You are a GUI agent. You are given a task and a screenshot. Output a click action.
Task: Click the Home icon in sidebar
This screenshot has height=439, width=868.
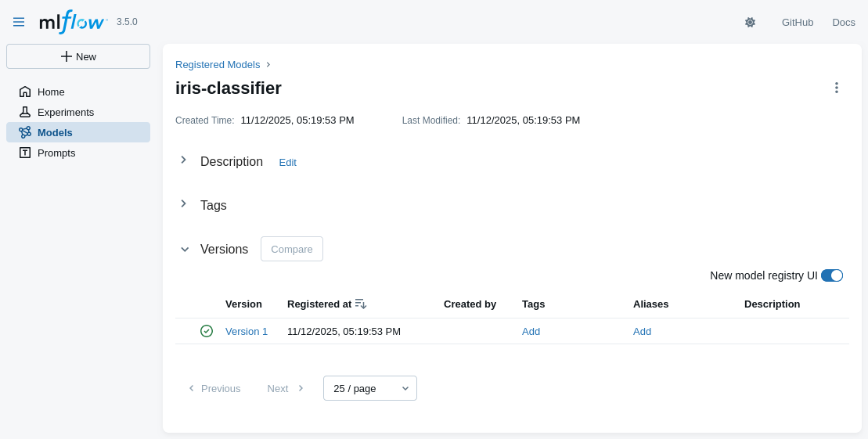[x=25, y=92]
